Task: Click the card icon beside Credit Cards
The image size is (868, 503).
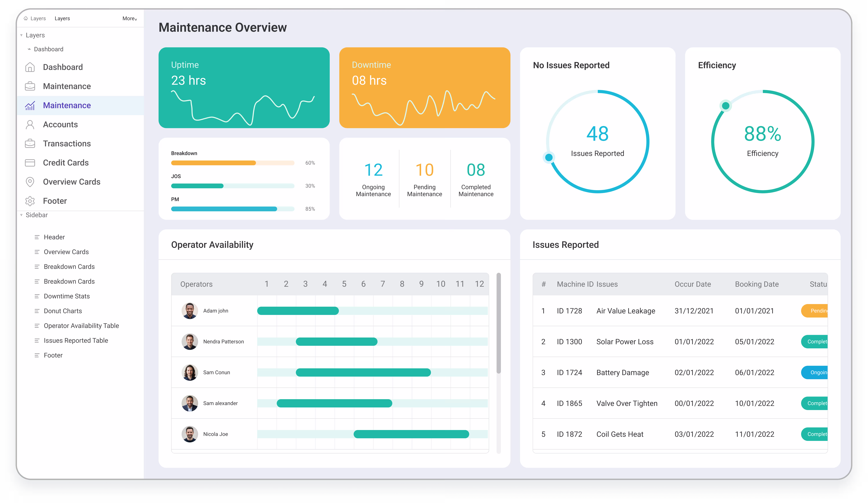Action: 30,163
